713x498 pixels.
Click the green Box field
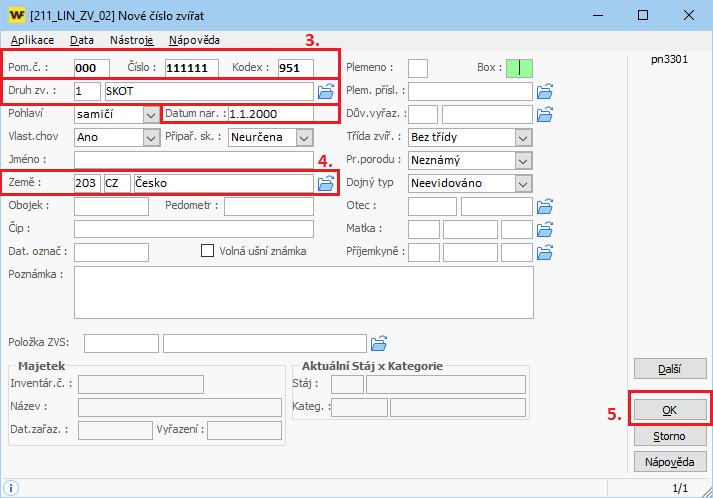click(520, 67)
